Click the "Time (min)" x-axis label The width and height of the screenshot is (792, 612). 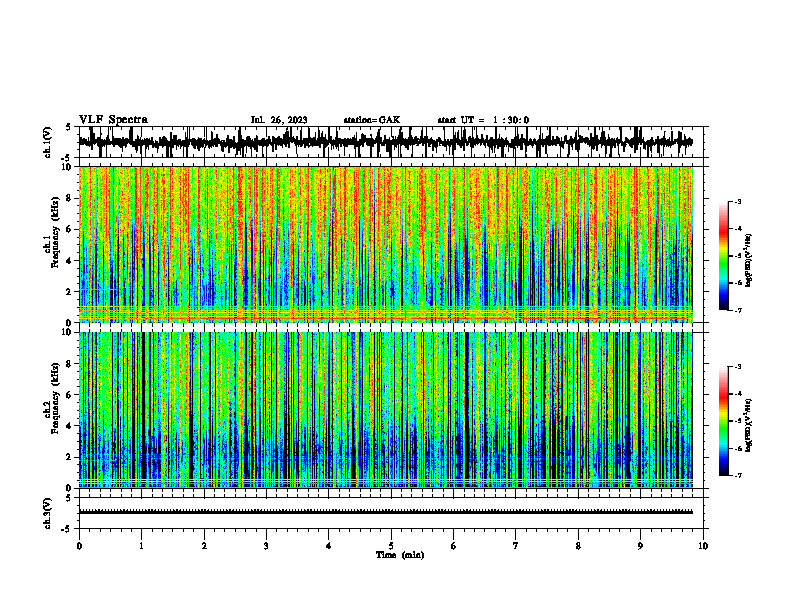click(400, 555)
